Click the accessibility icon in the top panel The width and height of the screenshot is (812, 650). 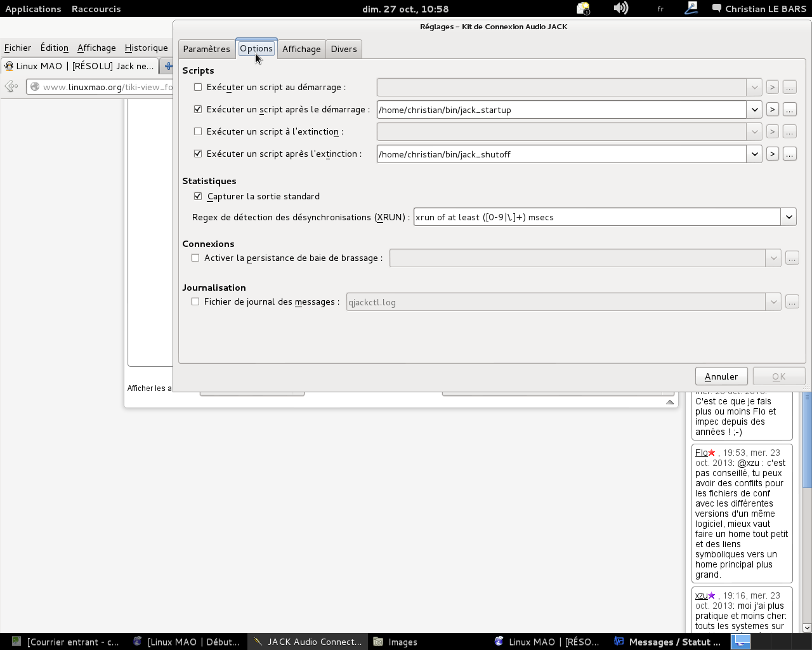tap(691, 8)
